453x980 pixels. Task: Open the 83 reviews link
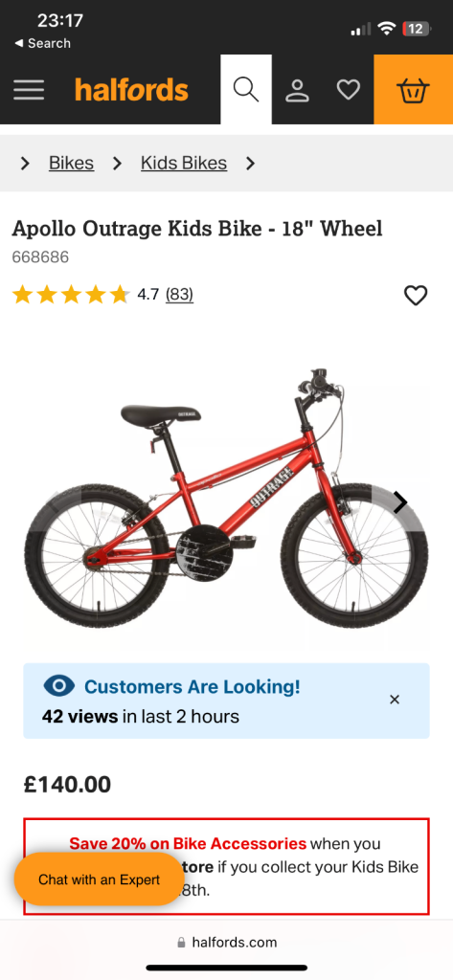(180, 295)
